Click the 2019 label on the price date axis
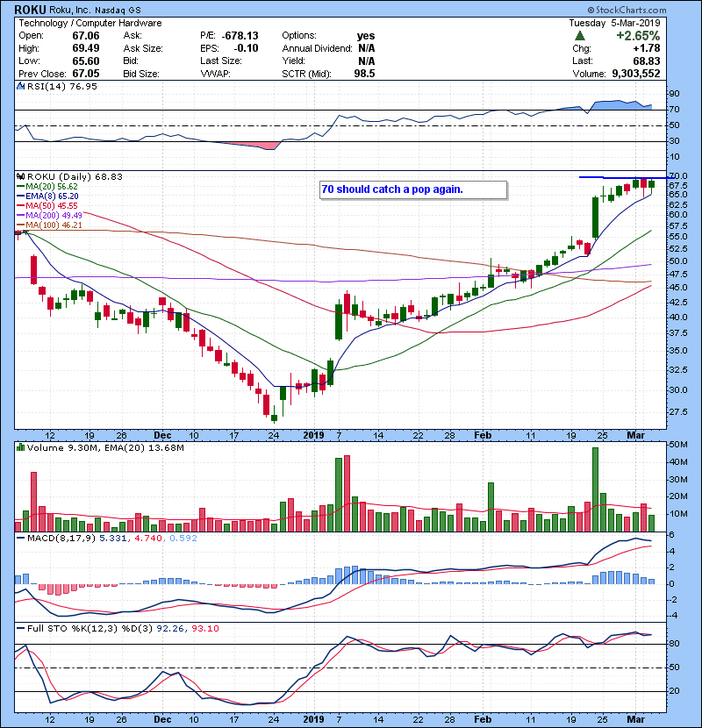This screenshot has height=728, width=702. coord(314,434)
